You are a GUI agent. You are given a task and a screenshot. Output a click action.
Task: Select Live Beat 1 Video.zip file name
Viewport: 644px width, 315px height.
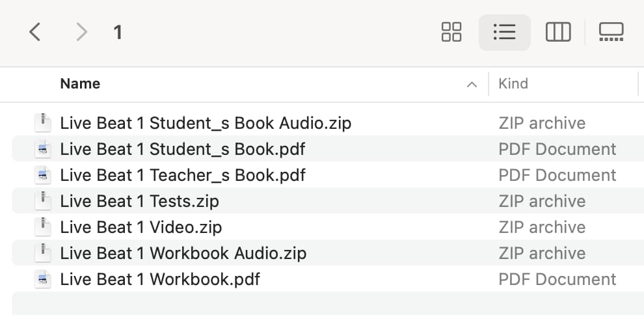(x=141, y=227)
